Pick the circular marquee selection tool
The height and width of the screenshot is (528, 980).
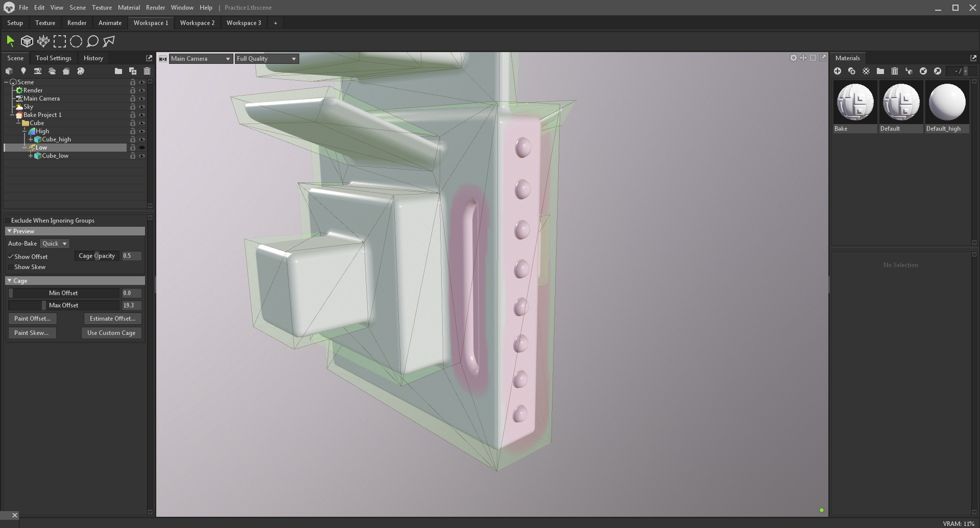tap(76, 41)
